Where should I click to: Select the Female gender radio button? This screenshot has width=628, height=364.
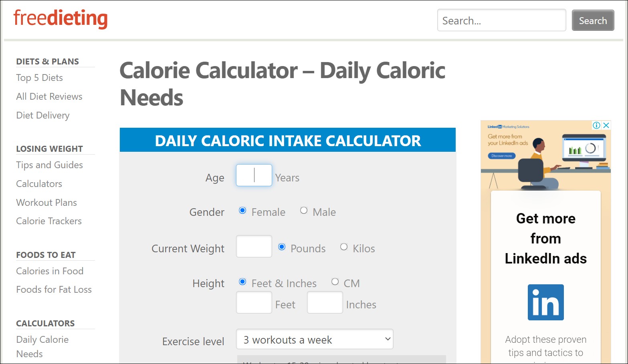pyautogui.click(x=242, y=211)
